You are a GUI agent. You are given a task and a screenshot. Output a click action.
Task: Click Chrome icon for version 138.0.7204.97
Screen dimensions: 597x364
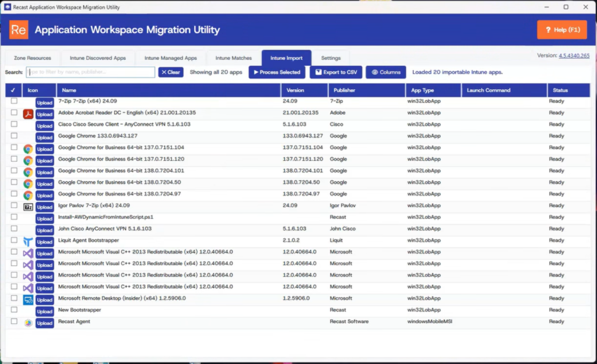point(28,195)
